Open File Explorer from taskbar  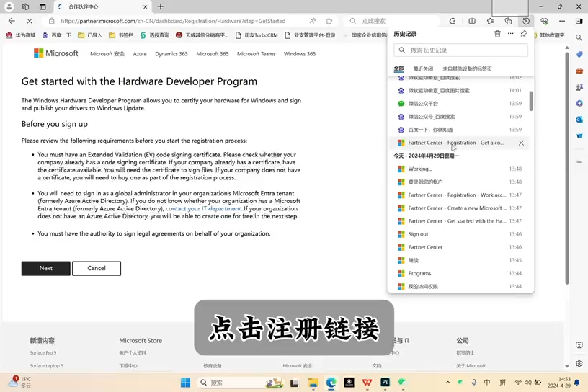pyautogui.click(x=313, y=382)
